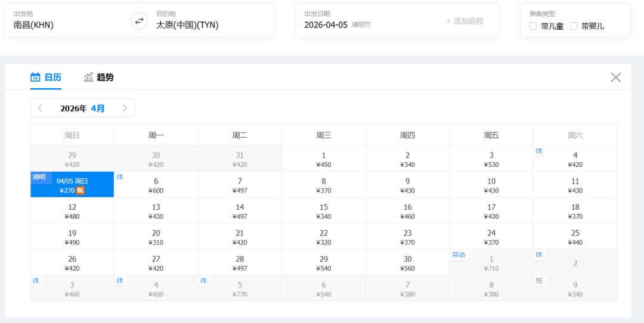Click the 劳动 holiday tag on May 1
The image size is (644, 323).
[458, 255]
